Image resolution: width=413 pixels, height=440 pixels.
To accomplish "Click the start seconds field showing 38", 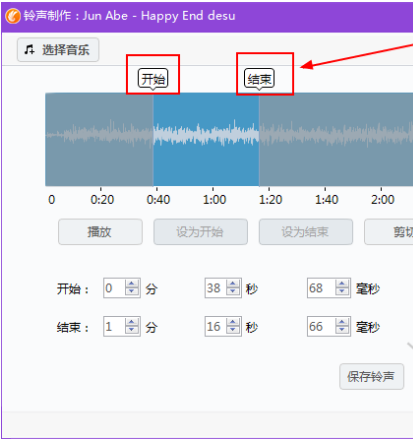I will tap(216, 288).
